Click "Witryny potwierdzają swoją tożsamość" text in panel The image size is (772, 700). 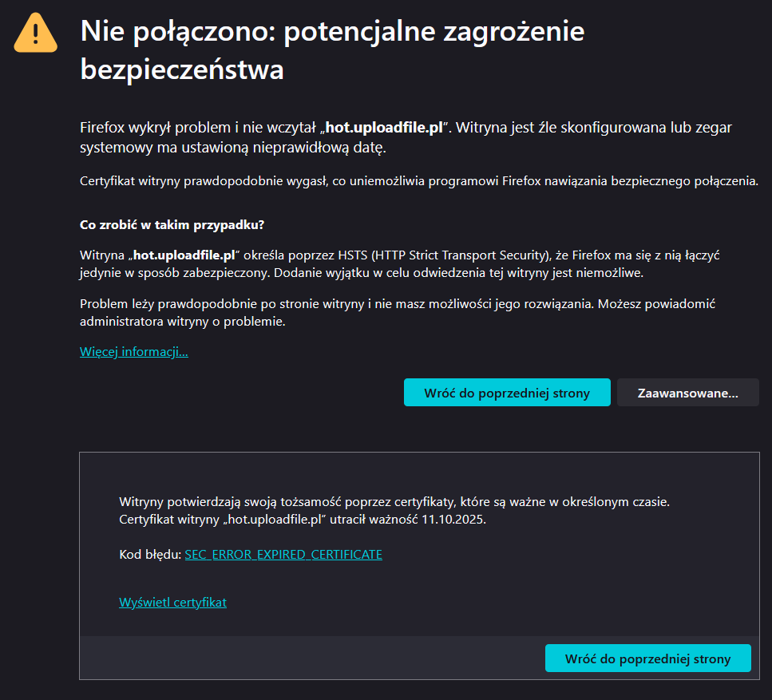pyautogui.click(x=240, y=502)
